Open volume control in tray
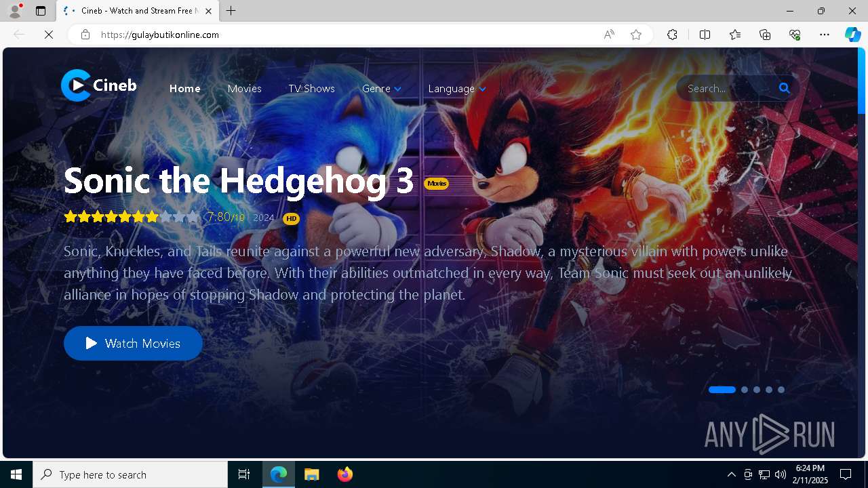 tap(781, 474)
